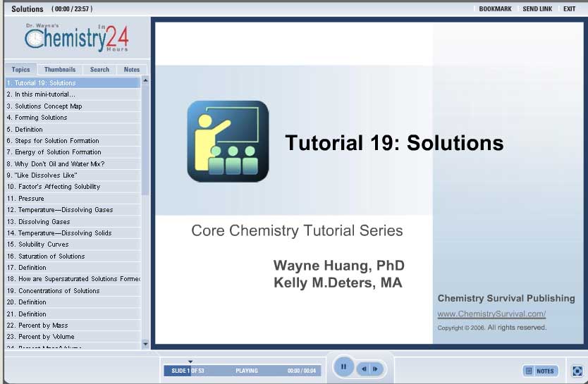Open the Search tab
Viewport: 588px width, 384px height.
click(x=99, y=70)
